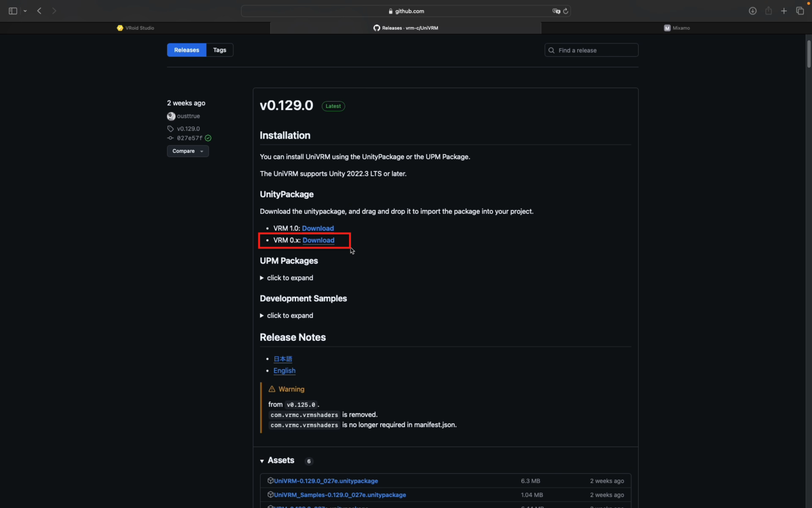Click the translate icon in address bar
The width and height of the screenshot is (812, 508).
(x=556, y=11)
